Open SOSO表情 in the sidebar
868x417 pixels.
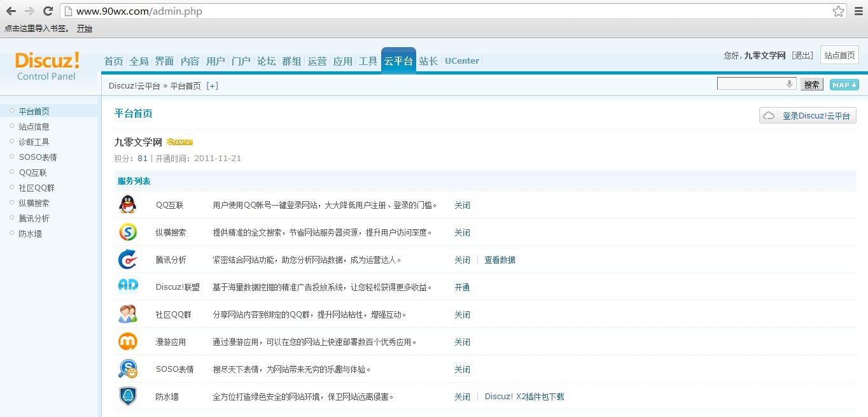pyautogui.click(x=38, y=157)
